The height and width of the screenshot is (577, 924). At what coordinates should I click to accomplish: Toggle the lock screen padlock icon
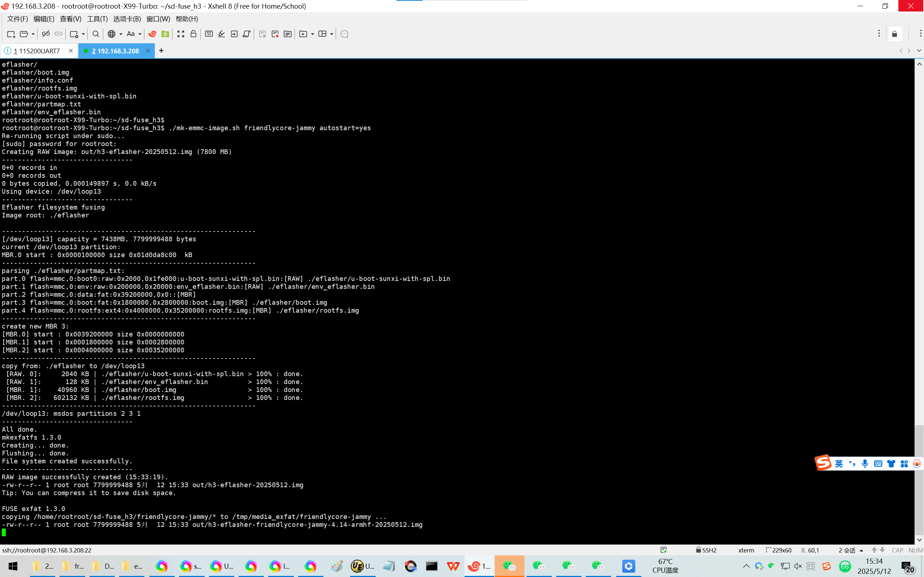point(193,34)
